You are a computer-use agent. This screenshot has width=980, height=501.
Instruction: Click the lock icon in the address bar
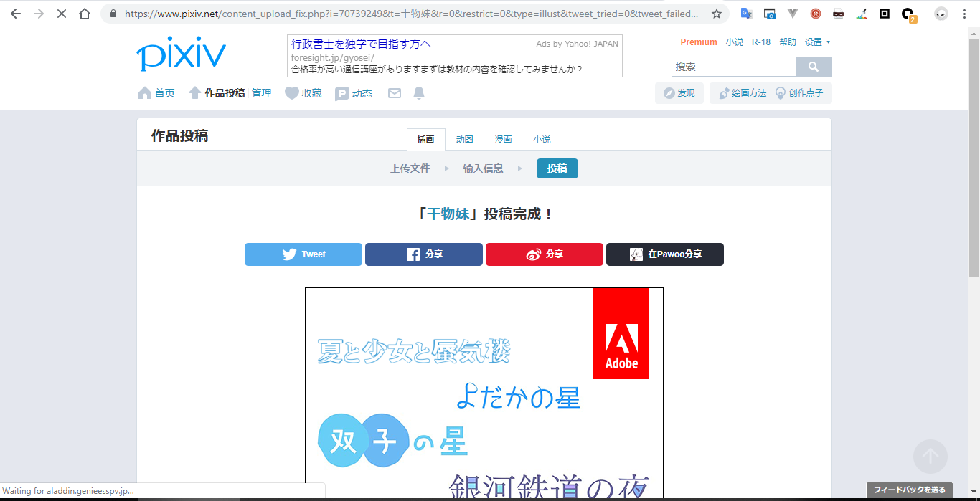click(x=113, y=14)
